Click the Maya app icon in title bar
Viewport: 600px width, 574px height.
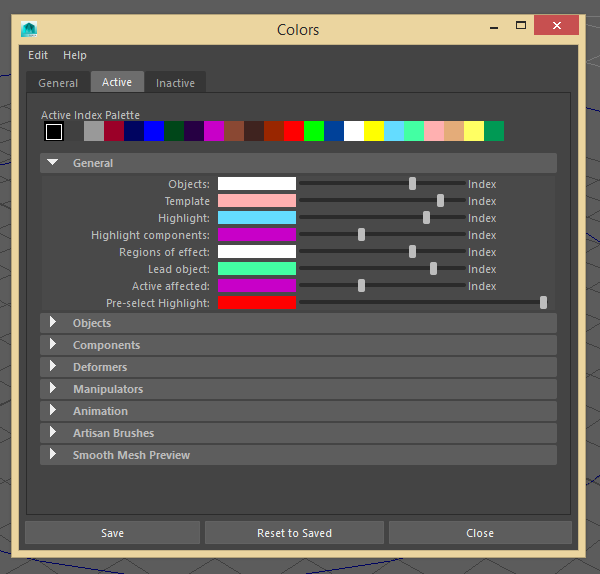click(29, 29)
